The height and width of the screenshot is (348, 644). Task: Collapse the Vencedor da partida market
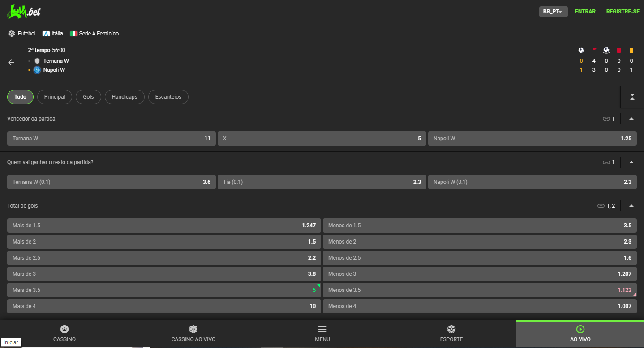pos(631,119)
